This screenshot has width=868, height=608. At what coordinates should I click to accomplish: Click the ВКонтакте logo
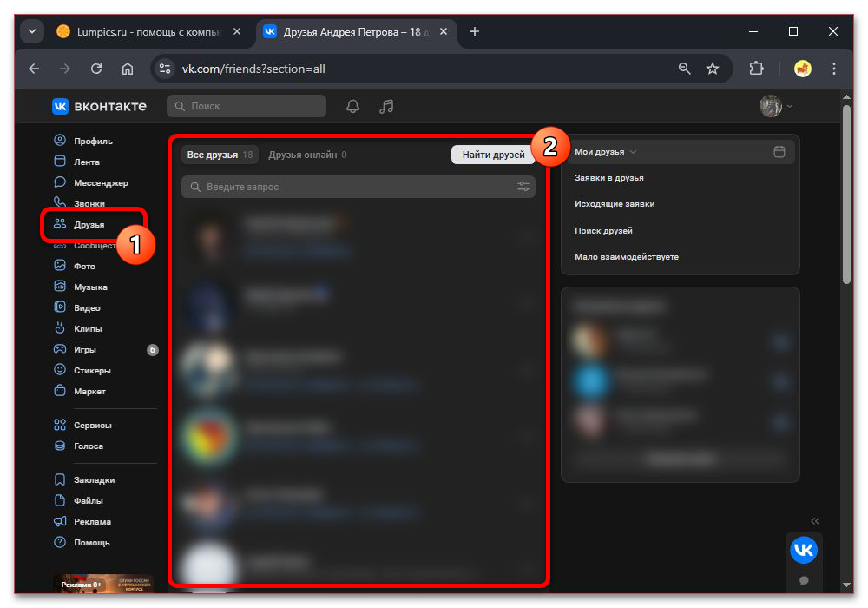click(100, 106)
